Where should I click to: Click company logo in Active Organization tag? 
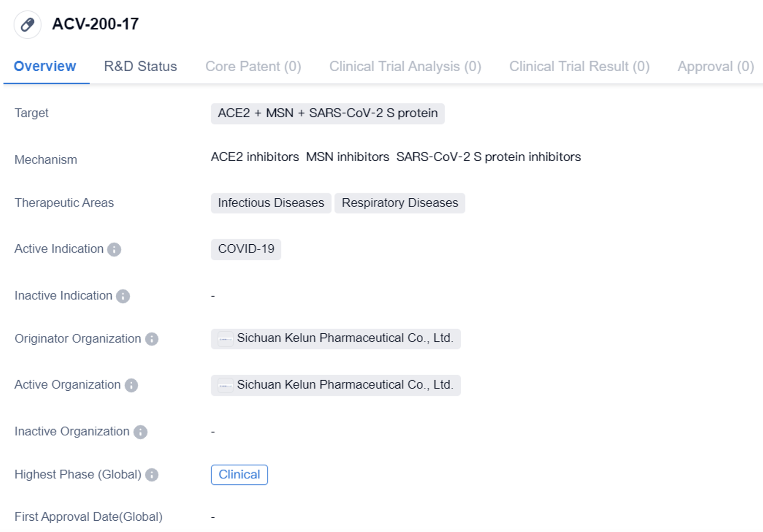[225, 385]
